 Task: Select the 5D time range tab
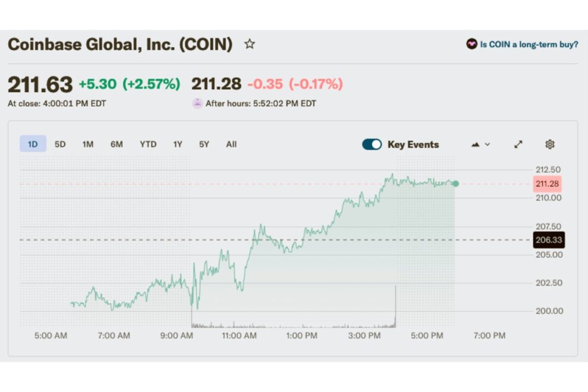click(61, 144)
